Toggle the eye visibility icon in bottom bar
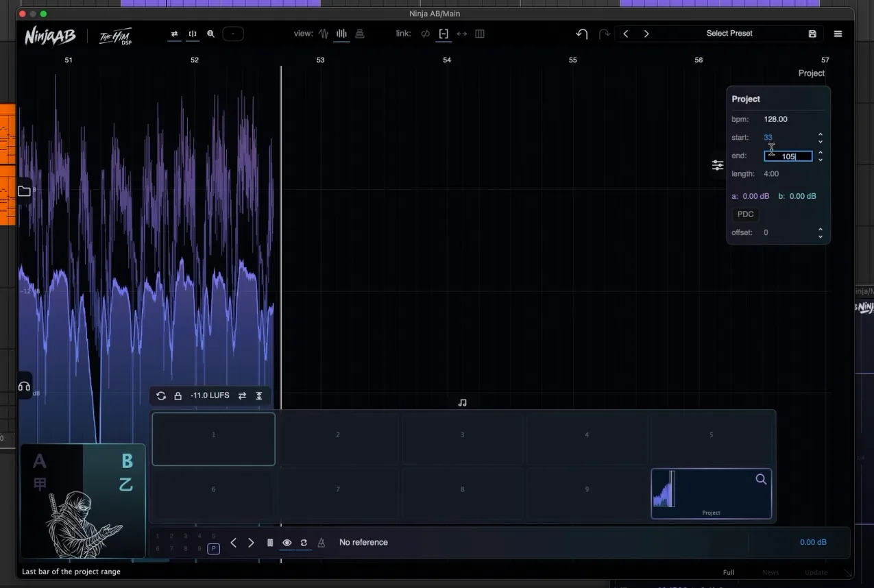 tap(287, 543)
